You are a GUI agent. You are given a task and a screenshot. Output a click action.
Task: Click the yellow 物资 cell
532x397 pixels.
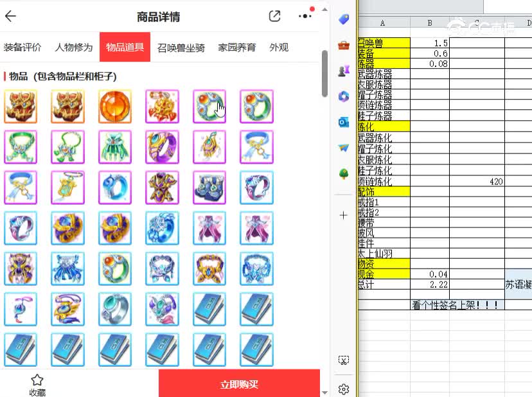coord(384,263)
